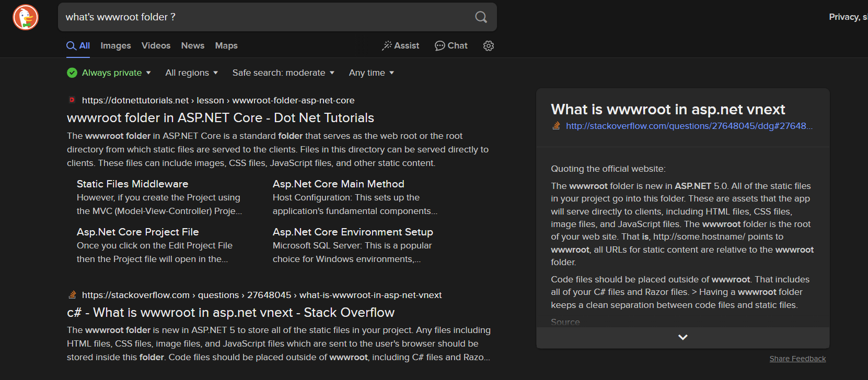Click Share Feedback link

pos(797,359)
